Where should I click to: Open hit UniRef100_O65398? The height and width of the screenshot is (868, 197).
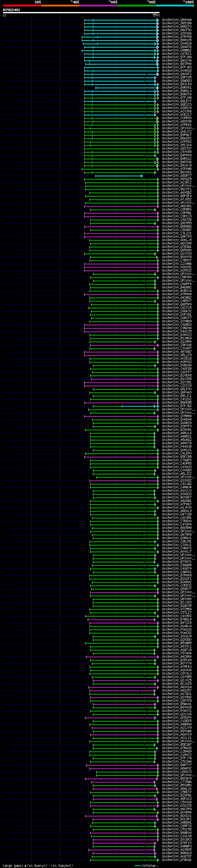(176, 23)
